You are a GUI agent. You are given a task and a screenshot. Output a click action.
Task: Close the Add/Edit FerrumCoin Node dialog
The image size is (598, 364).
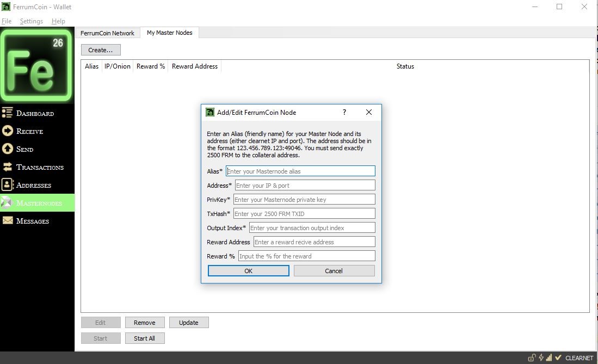coord(369,112)
